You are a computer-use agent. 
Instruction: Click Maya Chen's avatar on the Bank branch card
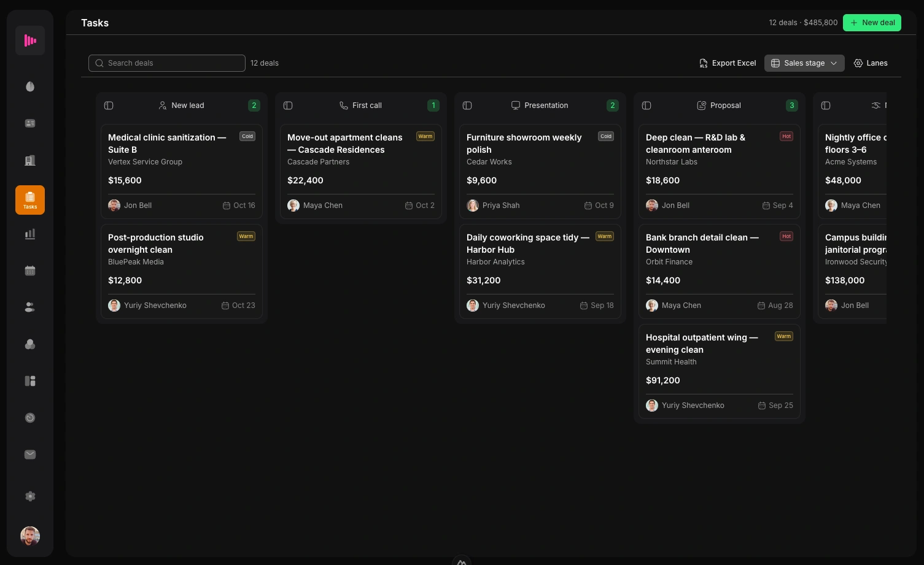[x=652, y=306]
